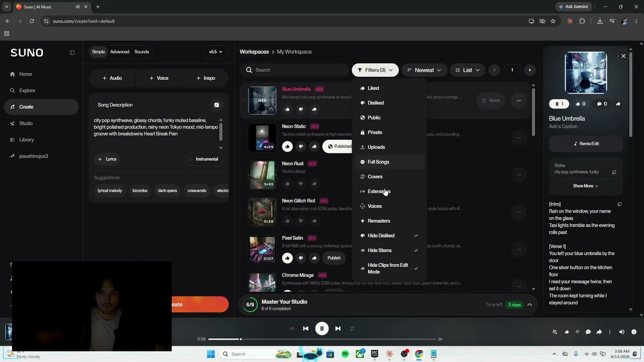Publish the Pixel Satin song

(x=334, y=258)
